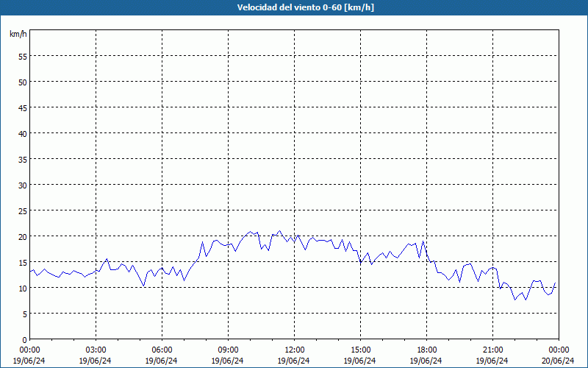Click the "km/h" unit label on the vertical axis

(x=18, y=34)
